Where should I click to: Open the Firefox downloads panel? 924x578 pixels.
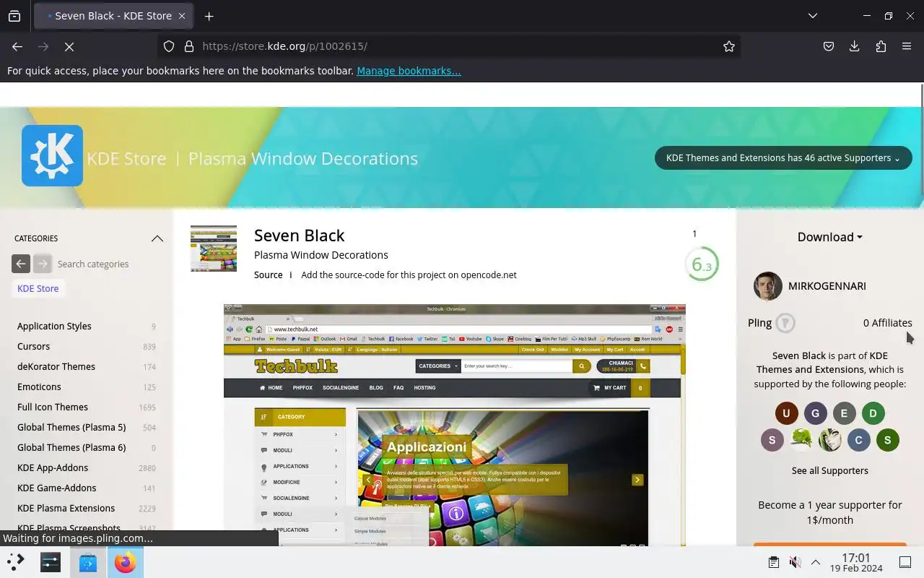[x=855, y=46]
